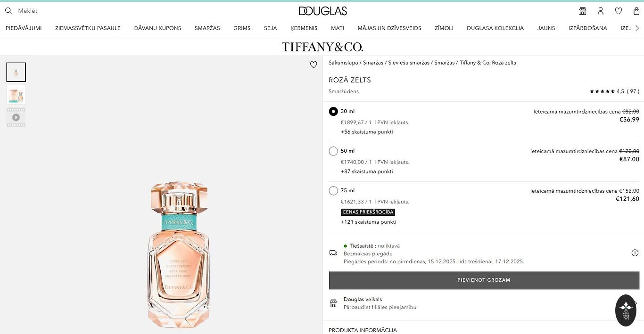644x334 pixels.
Task: View the second product packaging thumbnail
Action: (16, 95)
